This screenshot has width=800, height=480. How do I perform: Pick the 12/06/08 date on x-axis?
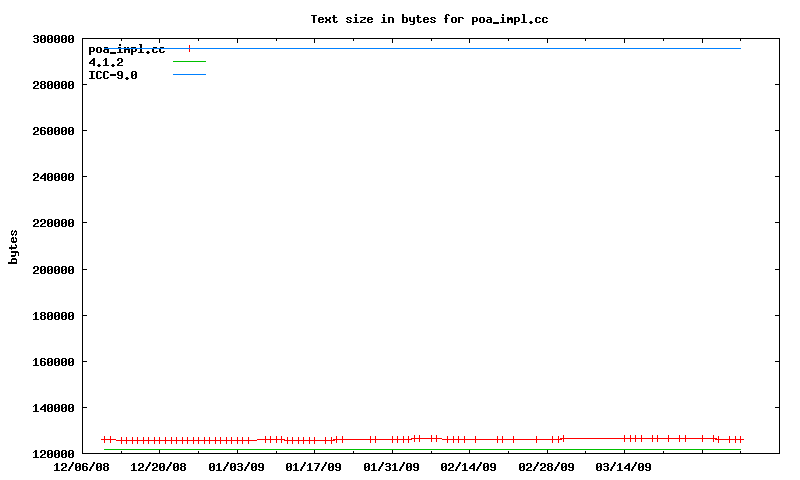pos(82,467)
